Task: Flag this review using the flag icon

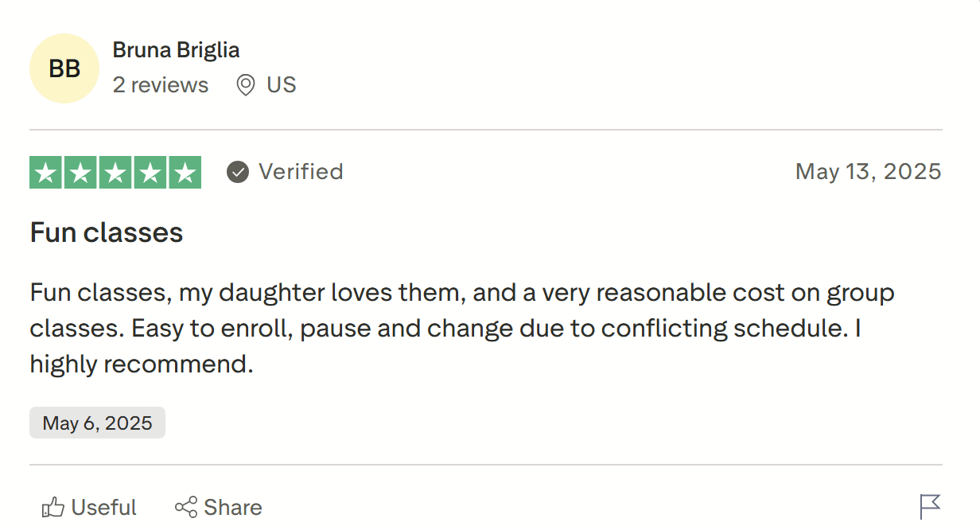Action: click(930, 506)
